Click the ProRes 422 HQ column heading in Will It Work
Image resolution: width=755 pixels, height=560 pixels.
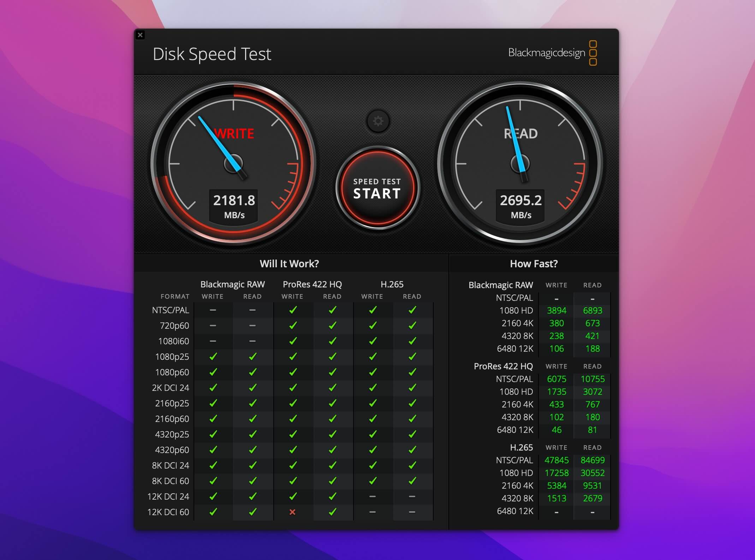tap(312, 284)
